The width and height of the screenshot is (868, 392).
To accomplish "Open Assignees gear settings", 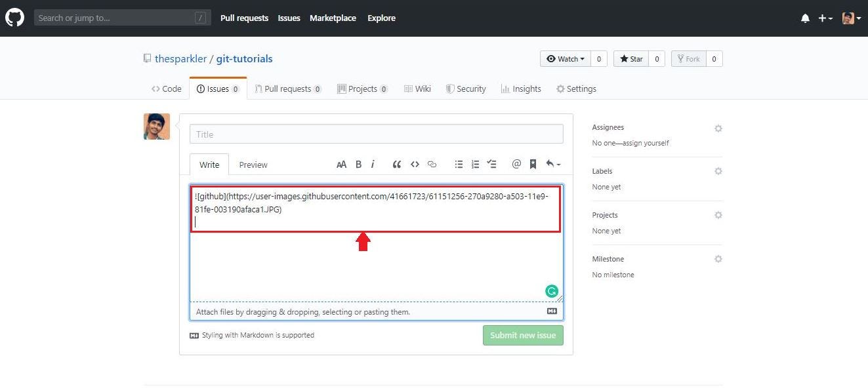I will pos(718,128).
